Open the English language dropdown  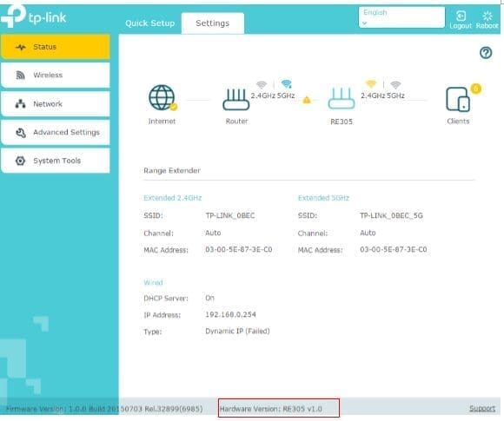tap(401, 17)
